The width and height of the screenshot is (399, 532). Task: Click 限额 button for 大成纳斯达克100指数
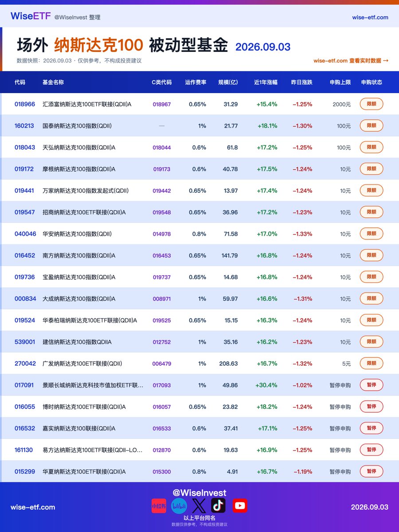point(372,299)
